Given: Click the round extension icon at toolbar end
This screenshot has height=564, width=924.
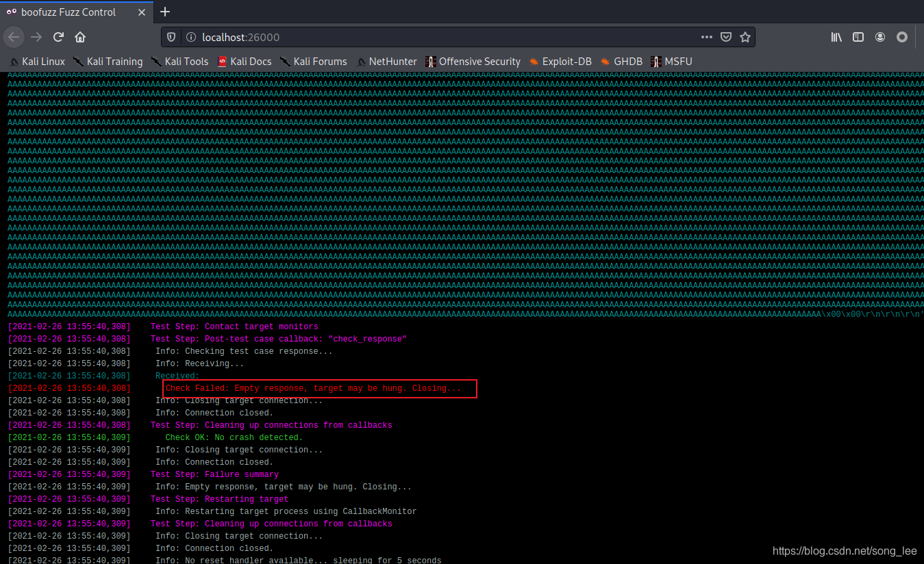Looking at the screenshot, I should coord(902,37).
